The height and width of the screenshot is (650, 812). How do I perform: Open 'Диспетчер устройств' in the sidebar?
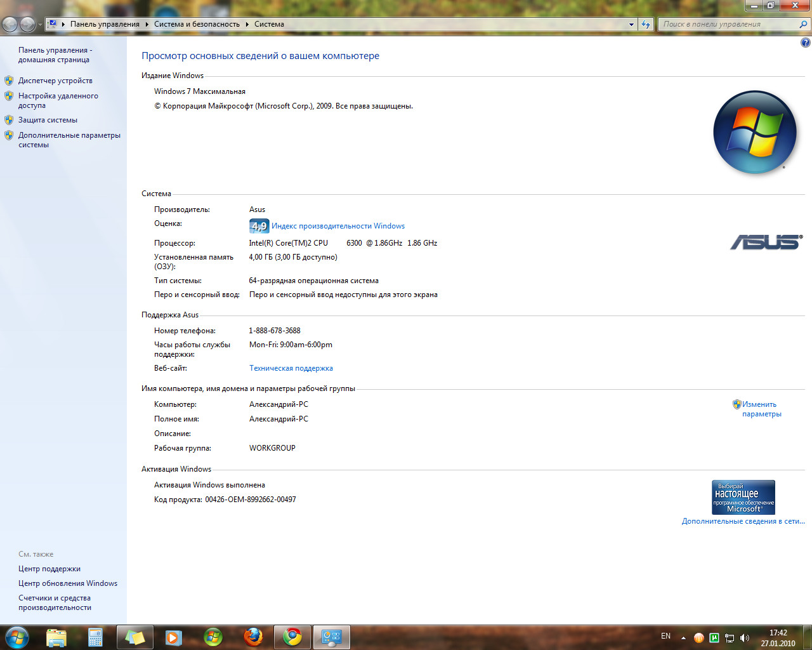tap(55, 81)
